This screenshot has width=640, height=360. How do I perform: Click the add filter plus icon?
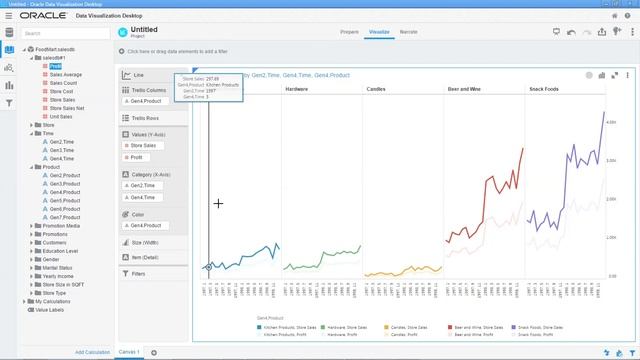pos(122,51)
